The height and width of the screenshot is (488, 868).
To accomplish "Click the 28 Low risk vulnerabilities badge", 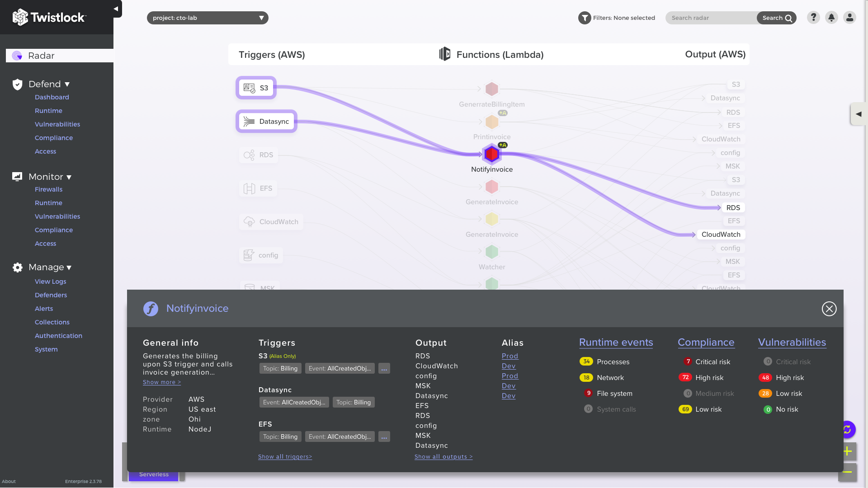I will (765, 394).
